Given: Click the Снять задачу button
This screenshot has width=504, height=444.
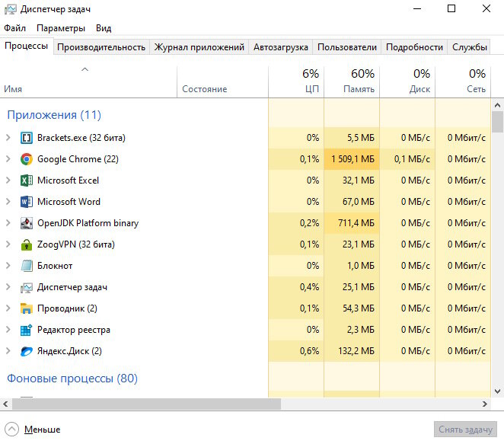Looking at the screenshot, I should coord(465,430).
